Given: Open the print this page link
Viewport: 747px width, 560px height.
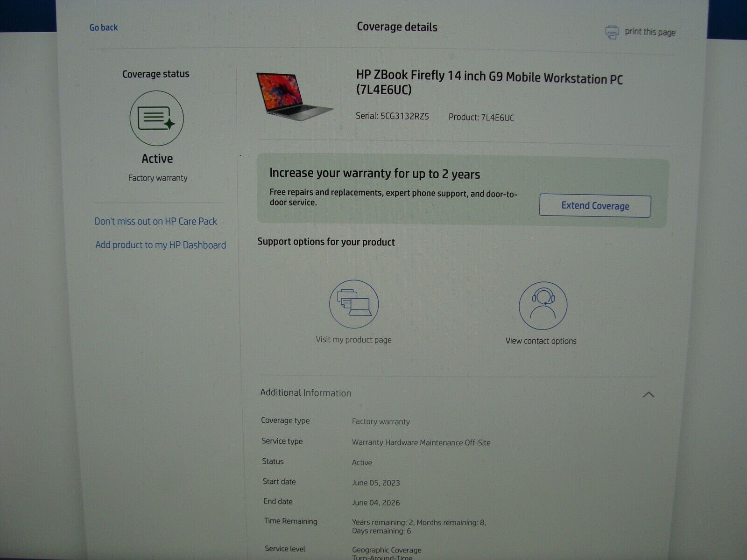Looking at the screenshot, I should 650,32.
